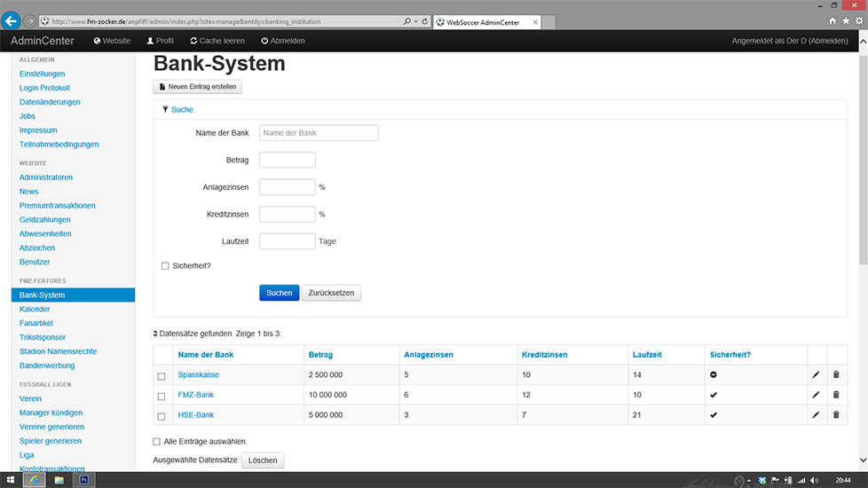Click the trash delete icon for Spasskasse
Screen dimensions: 868x488
pos(835,374)
